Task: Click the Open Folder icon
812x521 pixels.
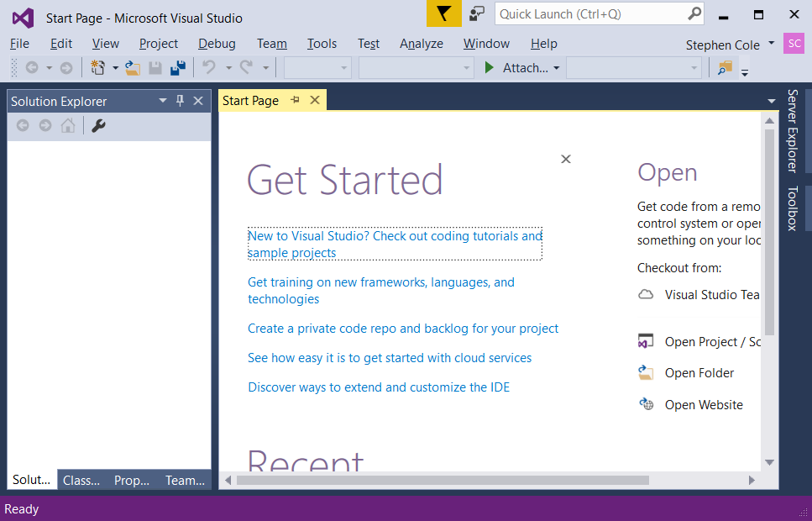Action: pyautogui.click(x=646, y=373)
